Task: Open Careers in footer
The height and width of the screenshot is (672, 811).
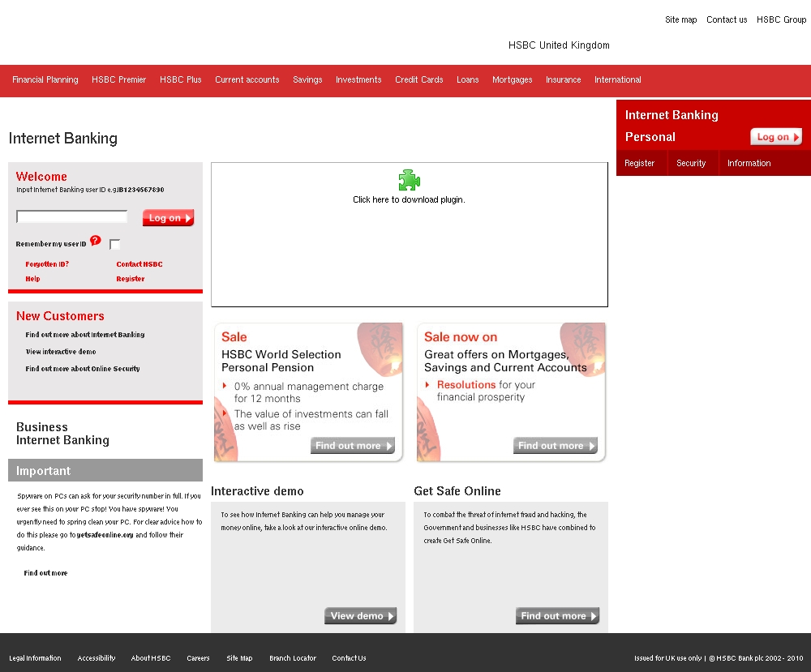Action: click(x=198, y=658)
